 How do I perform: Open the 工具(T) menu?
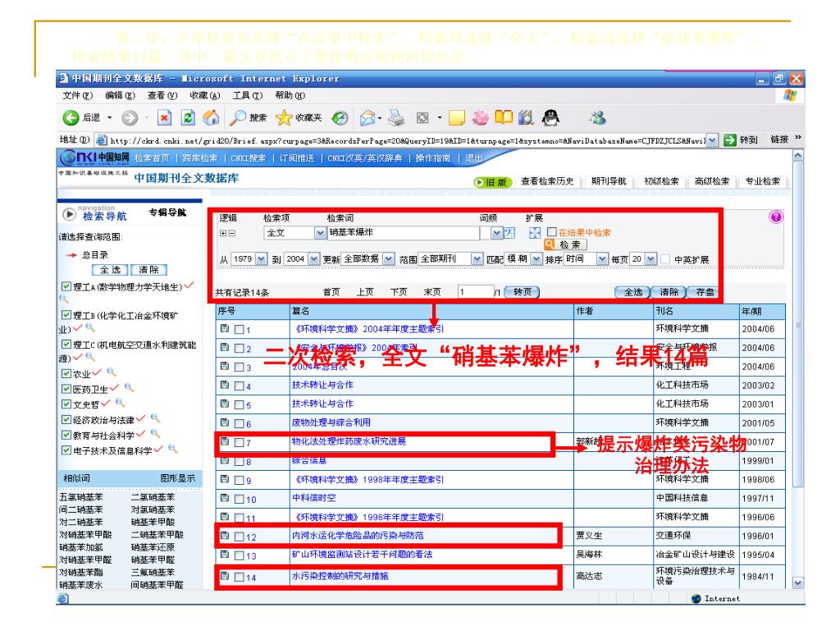pos(248,95)
